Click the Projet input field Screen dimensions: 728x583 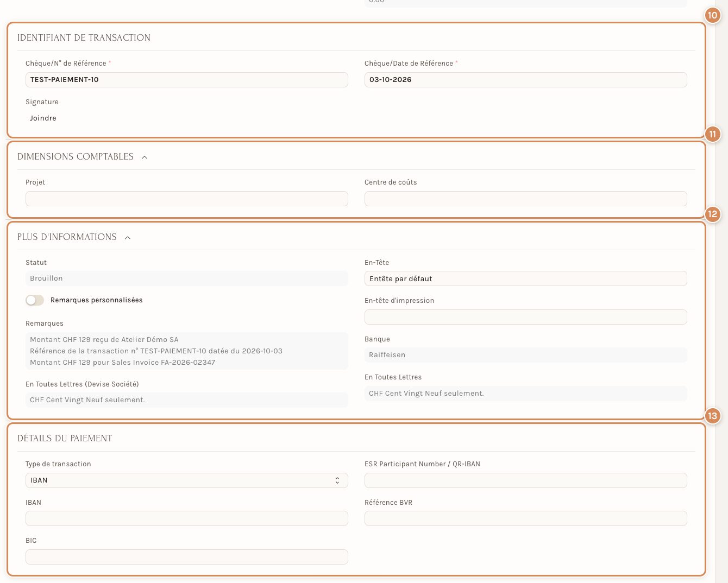click(186, 199)
